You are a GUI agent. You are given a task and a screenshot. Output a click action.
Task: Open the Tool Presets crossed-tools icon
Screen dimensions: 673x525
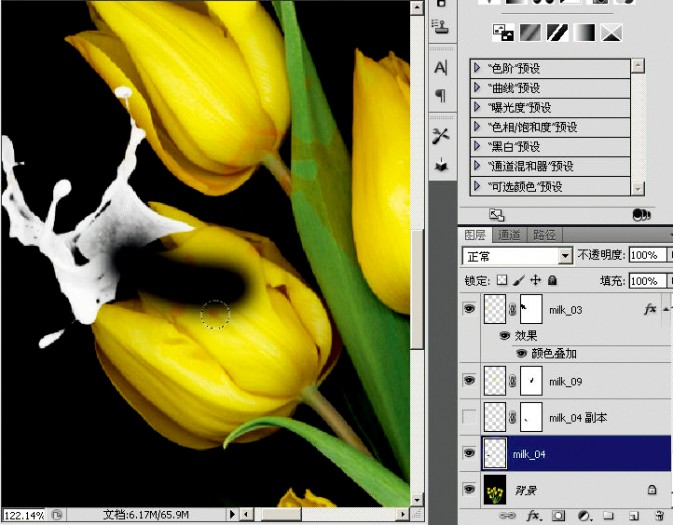point(440,137)
